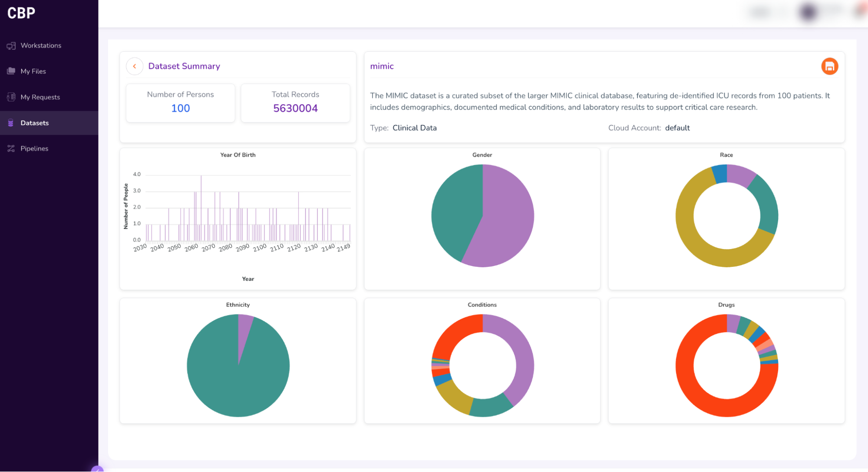Click the back arrow beside Dataset Summary
868x472 pixels.
pyautogui.click(x=135, y=66)
